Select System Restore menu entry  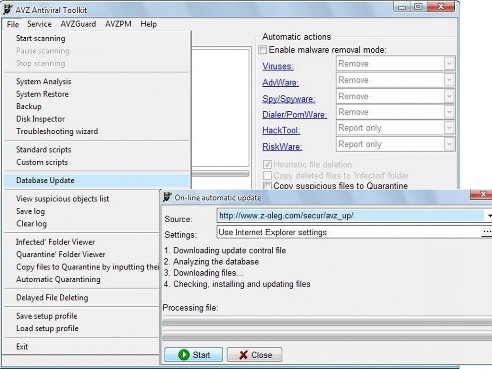[97, 94]
